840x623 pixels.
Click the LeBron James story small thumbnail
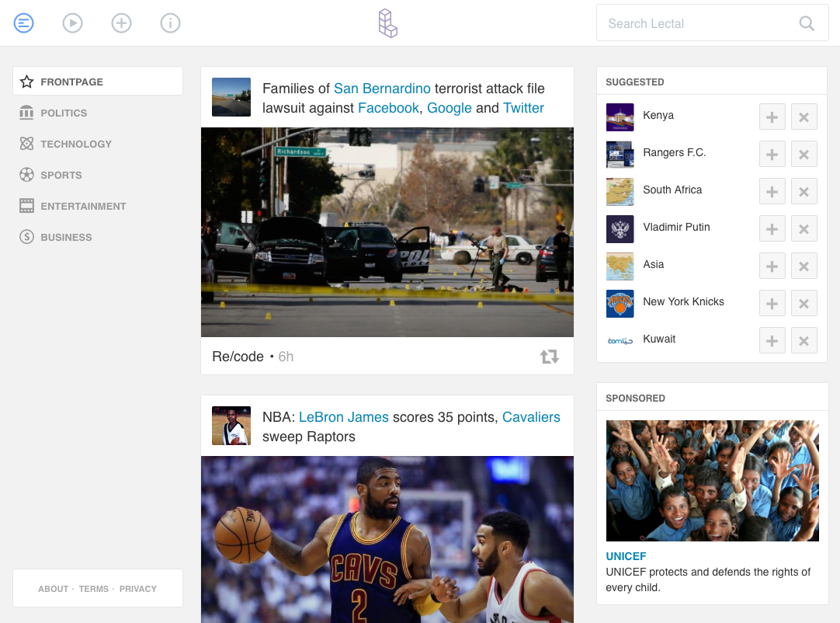click(x=231, y=426)
